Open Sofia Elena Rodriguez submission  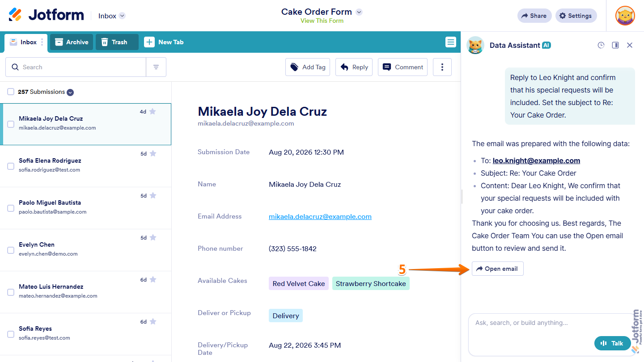[x=85, y=166]
